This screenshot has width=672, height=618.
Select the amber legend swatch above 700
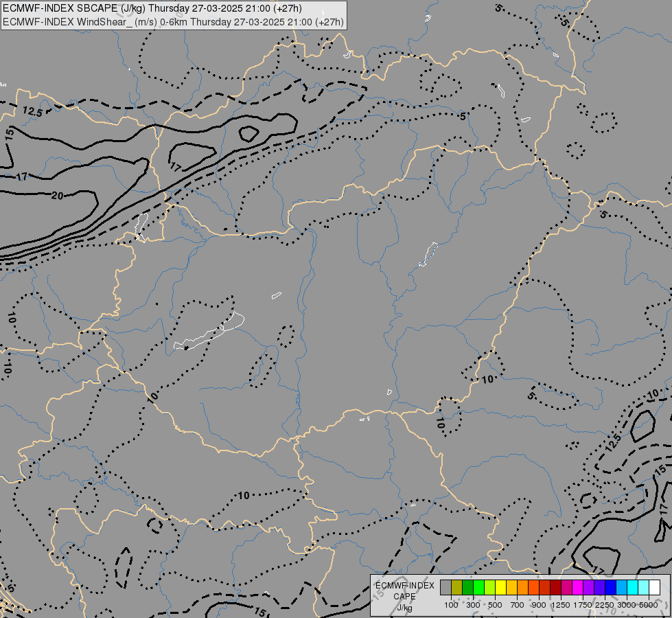coord(511,588)
